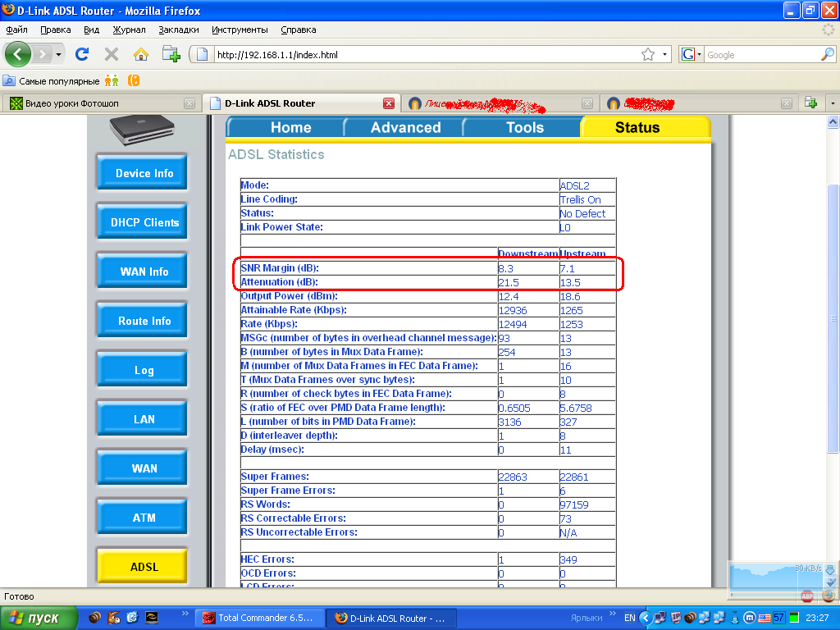The image size is (840, 630).
Task: Open the Закладки menu
Action: pos(178,30)
